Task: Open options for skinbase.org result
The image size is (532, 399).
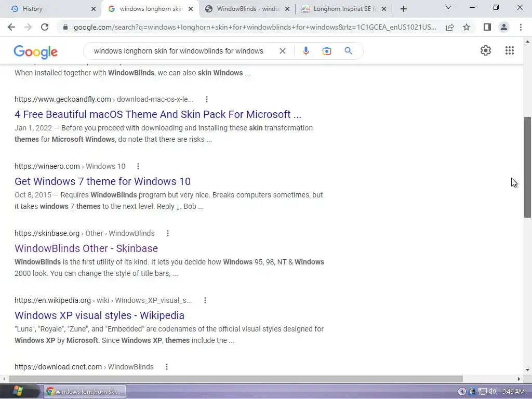Action: pos(168,233)
